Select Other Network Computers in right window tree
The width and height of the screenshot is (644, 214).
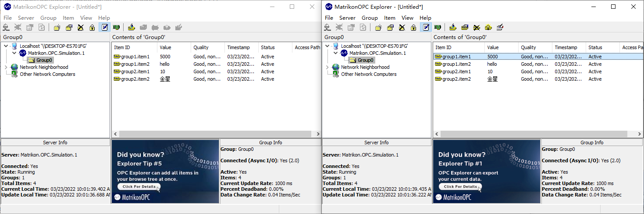coord(369,74)
